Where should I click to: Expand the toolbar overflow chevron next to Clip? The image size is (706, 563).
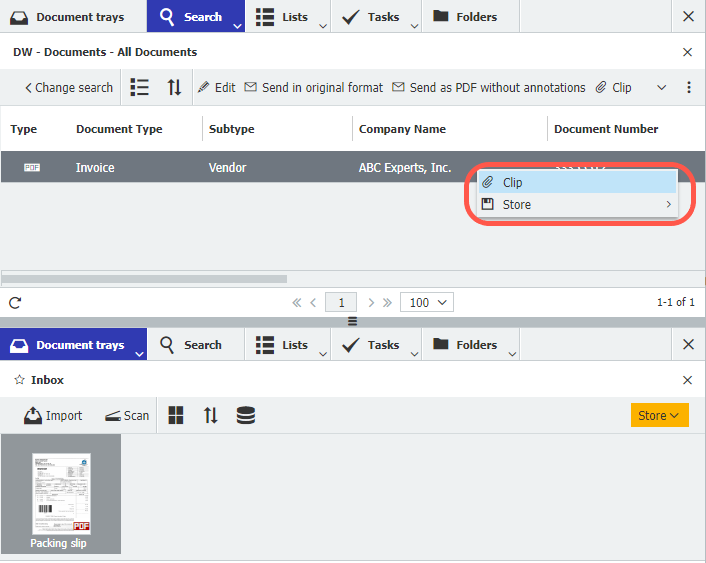(661, 88)
